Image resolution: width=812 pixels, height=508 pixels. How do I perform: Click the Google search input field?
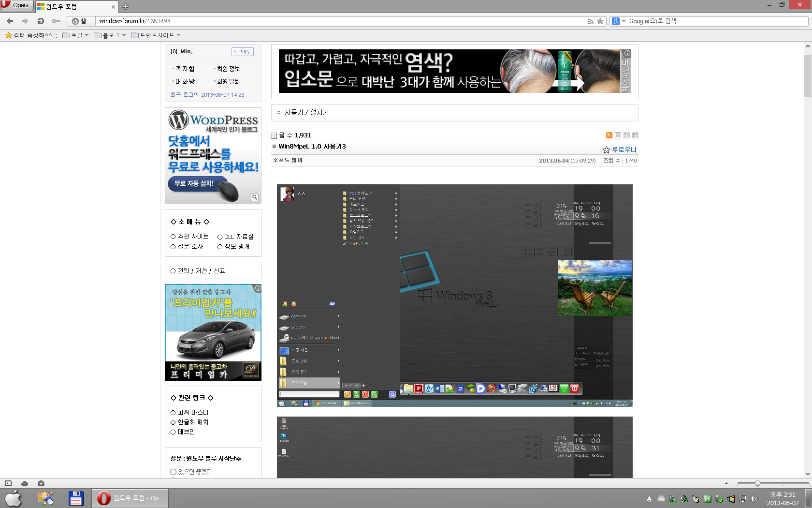717,21
